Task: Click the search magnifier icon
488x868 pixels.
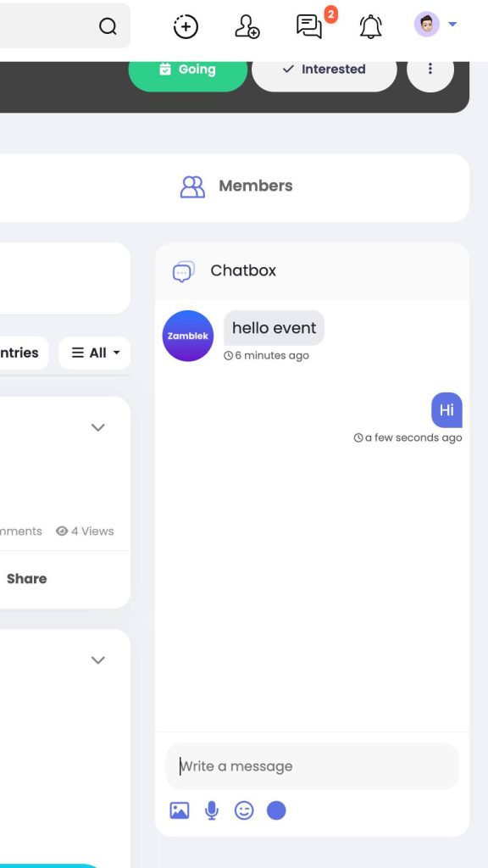Action: (108, 26)
